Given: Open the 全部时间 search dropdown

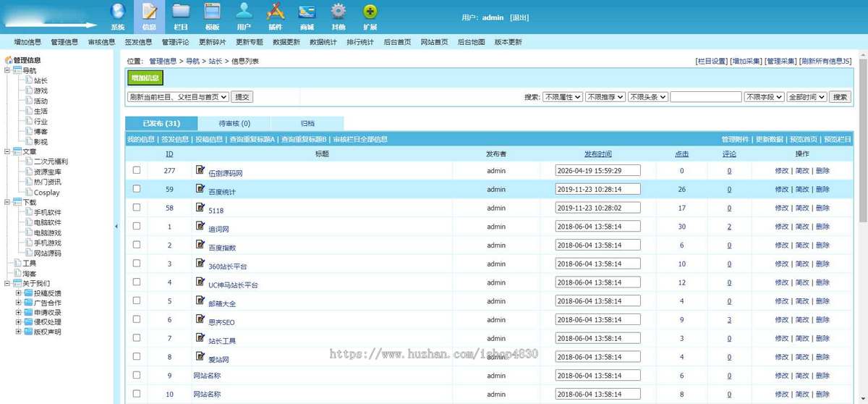Looking at the screenshot, I should click(x=807, y=96).
